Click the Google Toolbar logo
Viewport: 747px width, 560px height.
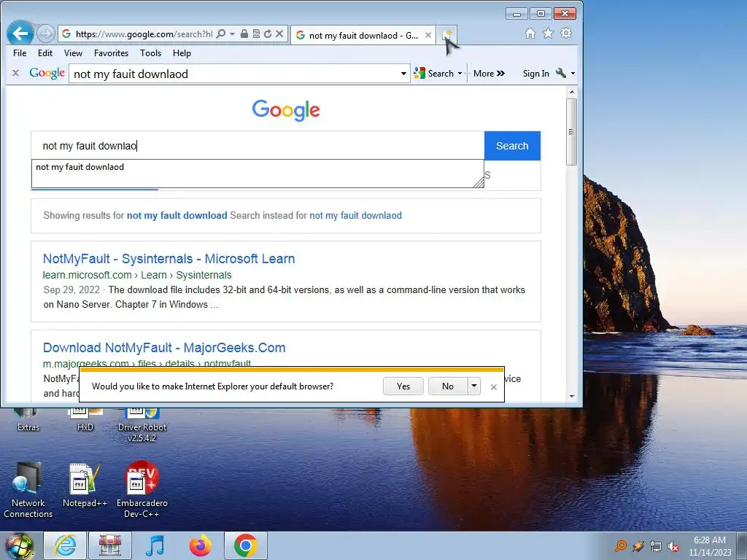pos(47,73)
